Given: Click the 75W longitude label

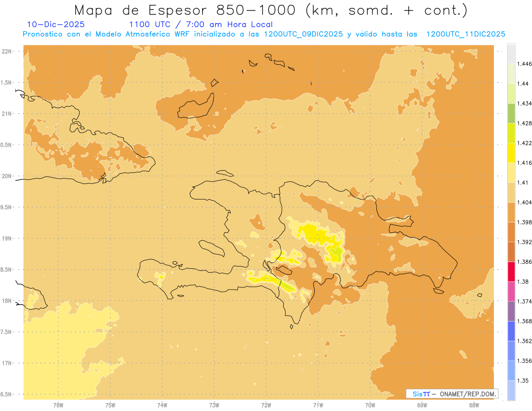Looking at the screenshot, I should 110,405.
